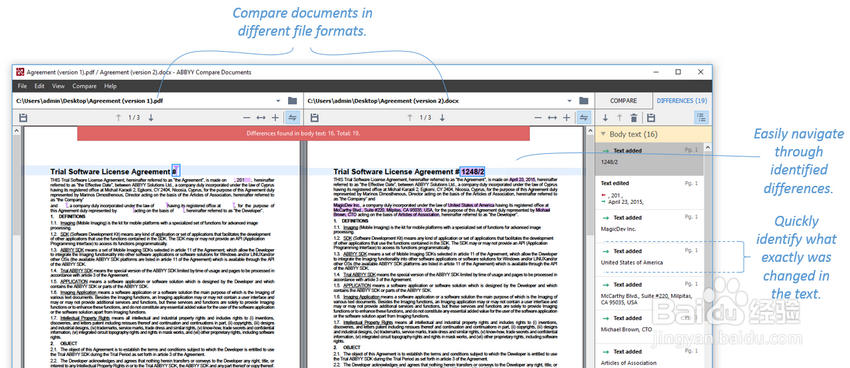Delete the selected difference

coord(634,118)
